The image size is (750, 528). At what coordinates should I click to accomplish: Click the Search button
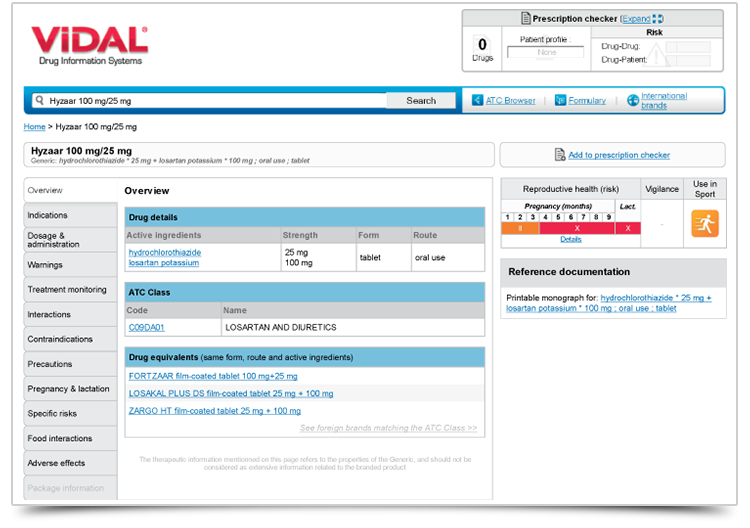[x=421, y=100]
